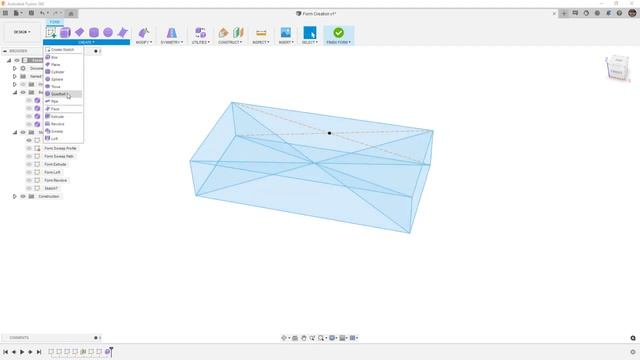The image size is (640, 360).
Task: Open the UTILITIES dropdown menu
Action: pyautogui.click(x=200, y=42)
